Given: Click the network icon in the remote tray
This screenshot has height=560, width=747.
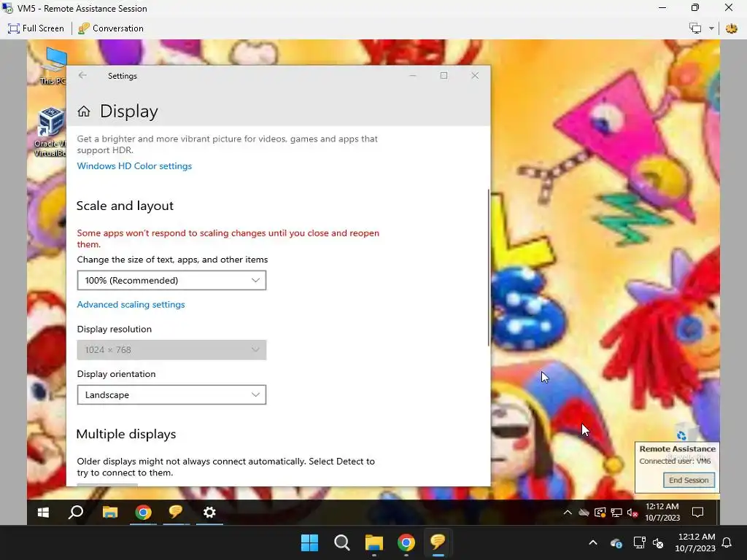Looking at the screenshot, I should [616, 513].
